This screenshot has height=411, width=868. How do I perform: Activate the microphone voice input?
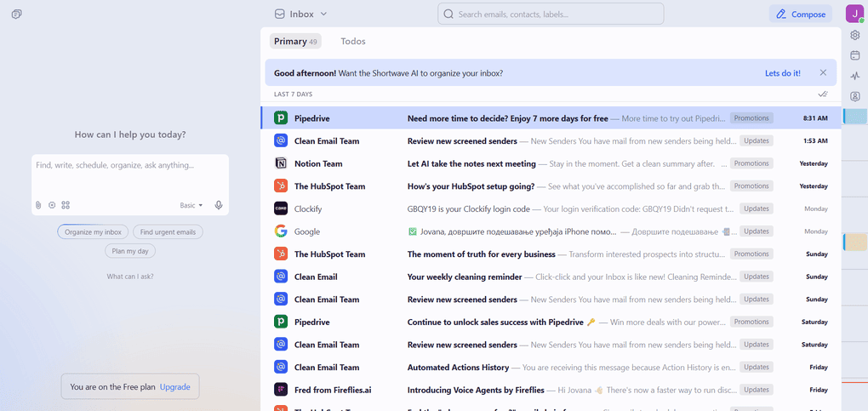pyautogui.click(x=219, y=205)
